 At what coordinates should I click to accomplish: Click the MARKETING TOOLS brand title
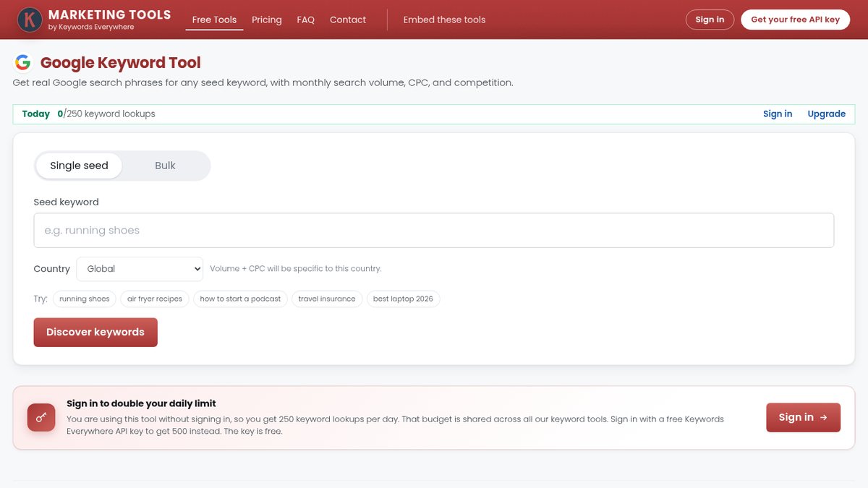pos(110,14)
